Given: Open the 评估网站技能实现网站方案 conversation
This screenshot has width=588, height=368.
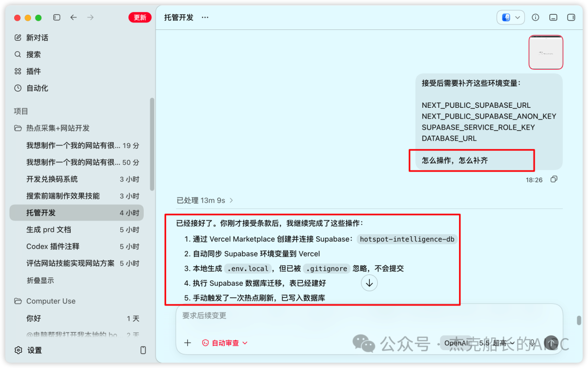Looking at the screenshot, I should pos(76,263).
